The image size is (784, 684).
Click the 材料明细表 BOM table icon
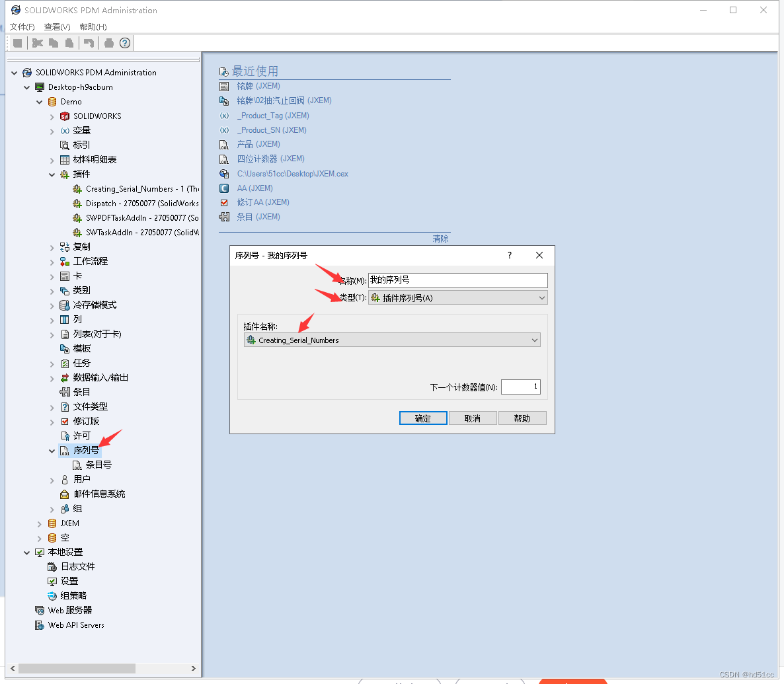click(x=65, y=159)
